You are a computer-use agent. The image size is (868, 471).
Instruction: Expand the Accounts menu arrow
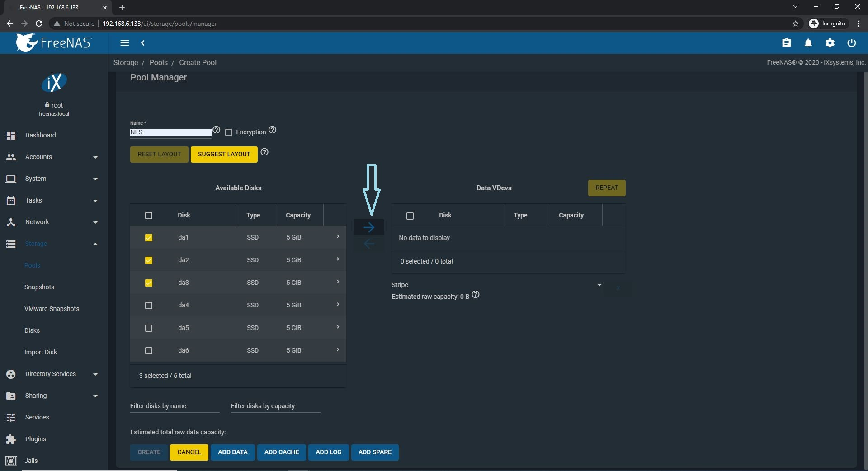pos(95,157)
